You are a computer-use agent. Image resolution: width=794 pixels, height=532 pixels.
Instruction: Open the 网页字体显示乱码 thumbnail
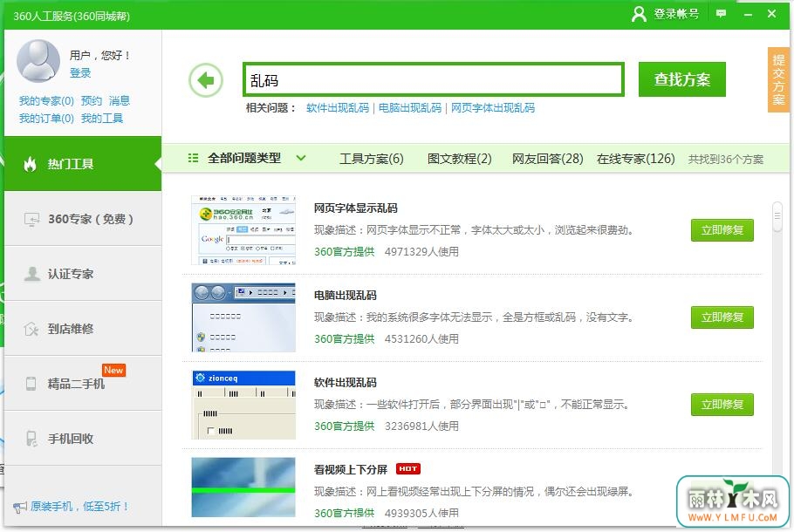243,230
